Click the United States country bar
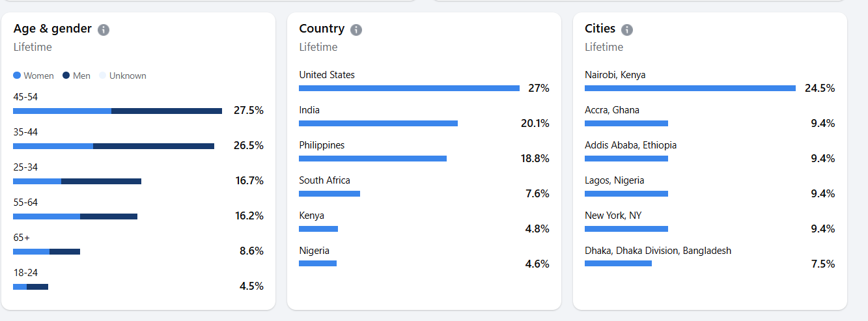The image size is (868, 321). [x=409, y=88]
